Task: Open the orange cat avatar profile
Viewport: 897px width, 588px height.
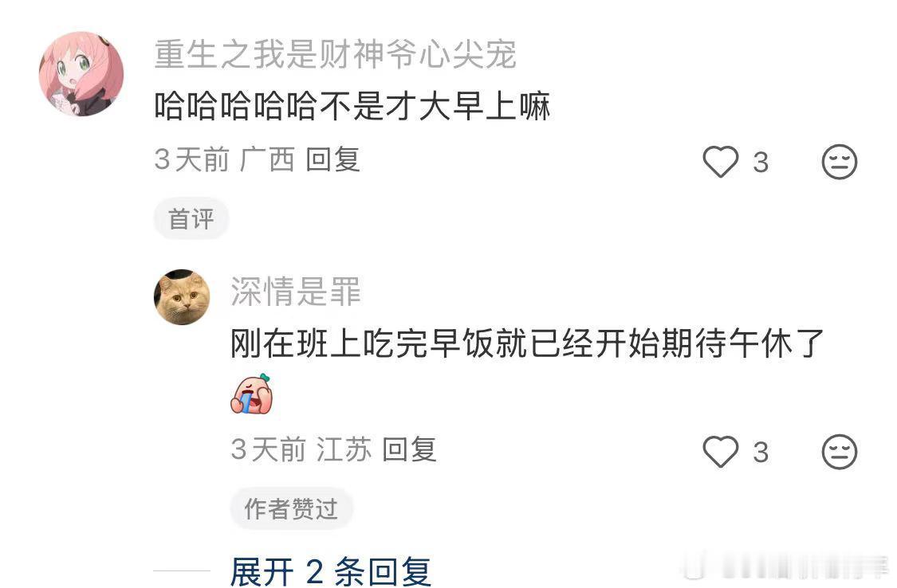Action: point(182,297)
